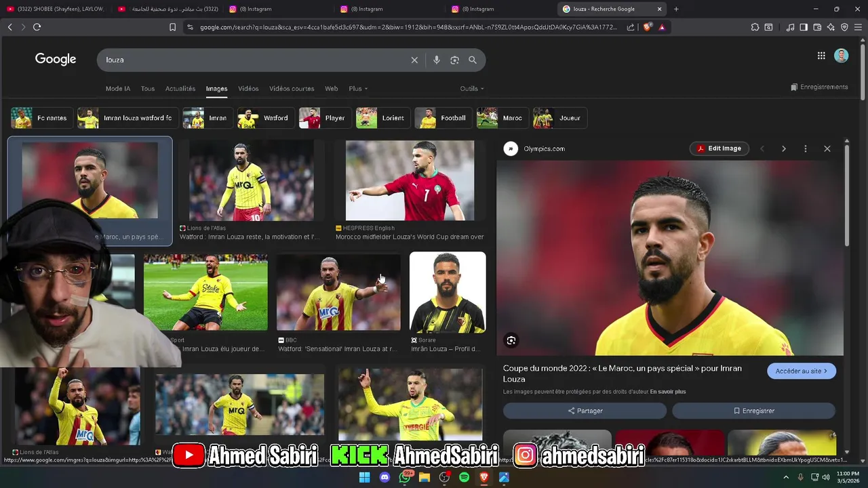Switch to the Vidéos tab
868x488 pixels.
point(248,89)
